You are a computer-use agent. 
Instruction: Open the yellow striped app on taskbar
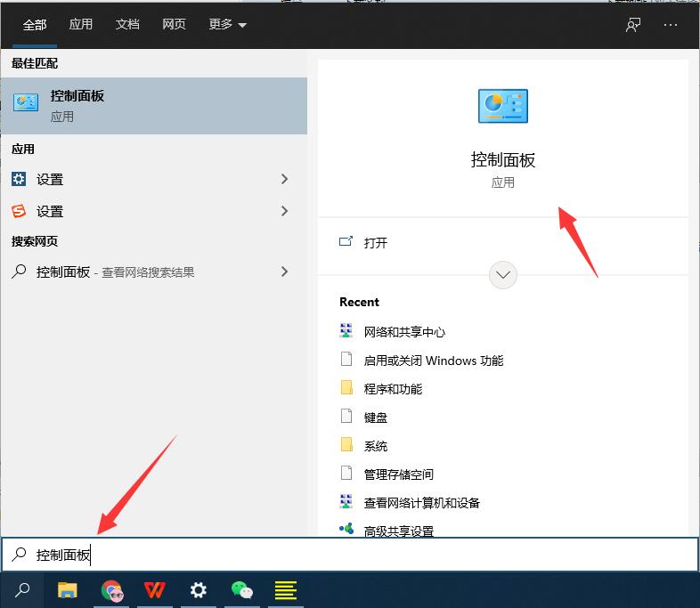(x=286, y=590)
